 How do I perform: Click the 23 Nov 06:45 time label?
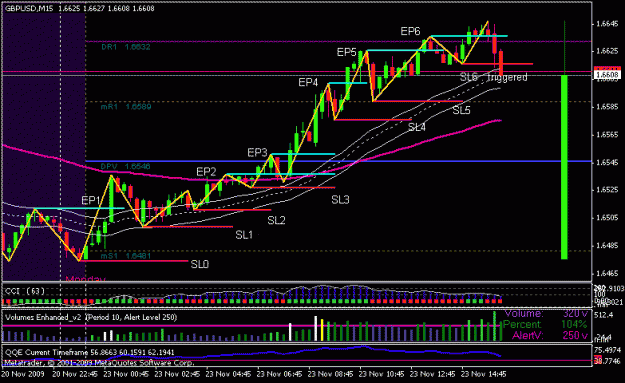(279, 374)
